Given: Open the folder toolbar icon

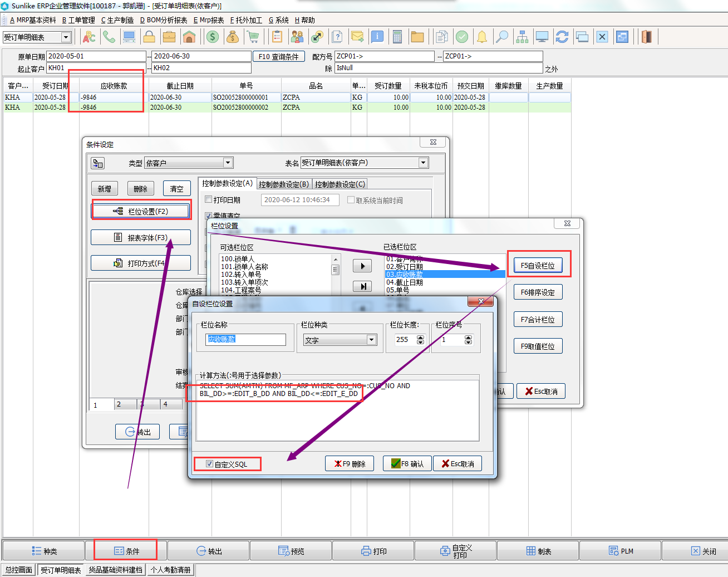Looking at the screenshot, I should [417, 37].
